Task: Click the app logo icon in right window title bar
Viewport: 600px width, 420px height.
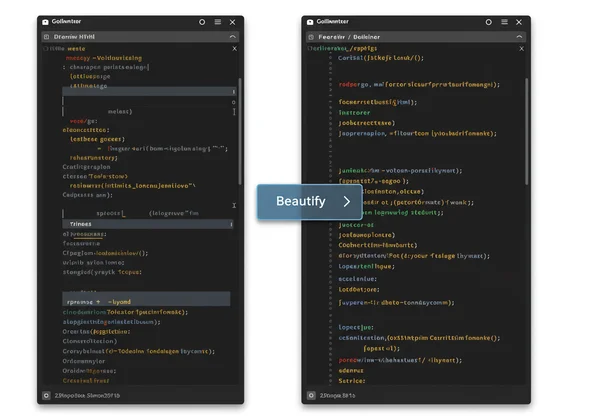Action: point(310,22)
